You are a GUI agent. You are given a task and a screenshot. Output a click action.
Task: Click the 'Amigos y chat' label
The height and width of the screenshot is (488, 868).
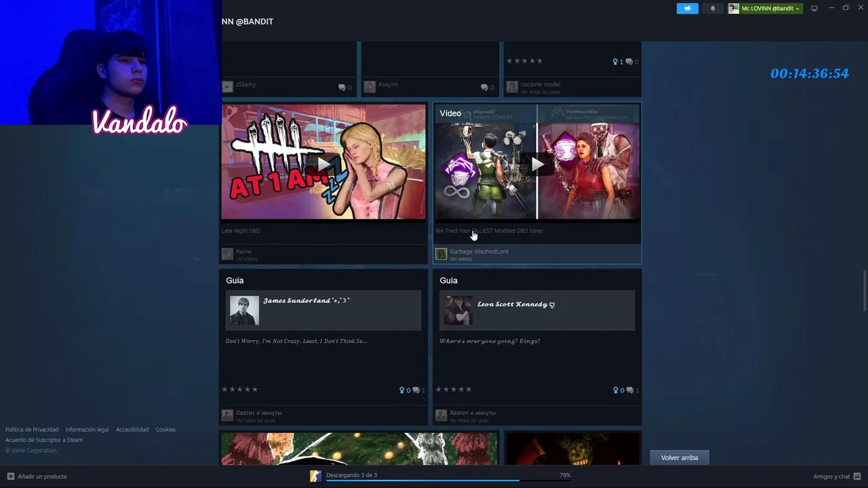pos(831,476)
